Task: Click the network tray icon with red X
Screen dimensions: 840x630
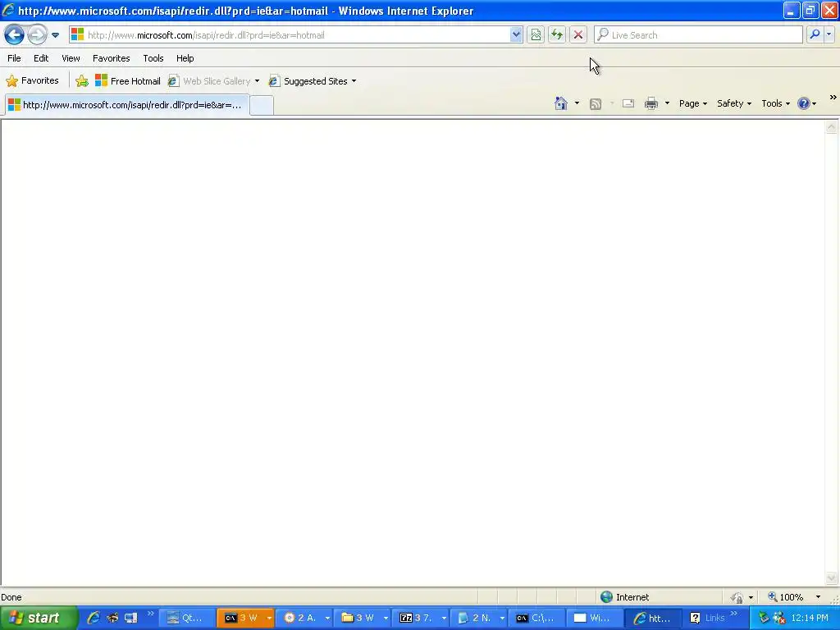Action: (x=779, y=618)
